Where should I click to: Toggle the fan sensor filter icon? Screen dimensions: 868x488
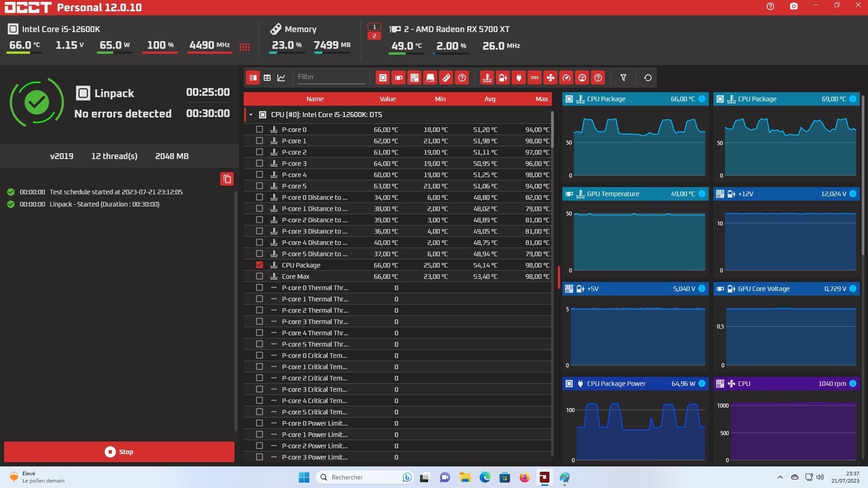(550, 78)
